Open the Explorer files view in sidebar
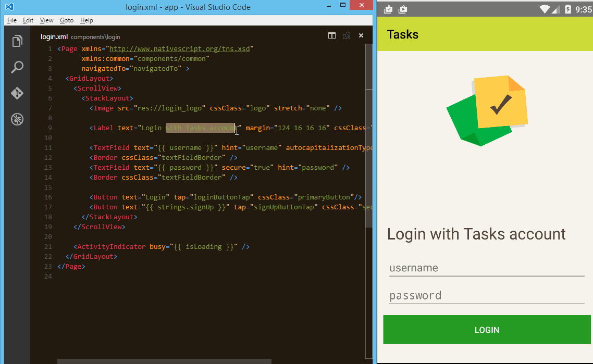The width and height of the screenshot is (593, 364). (x=17, y=41)
